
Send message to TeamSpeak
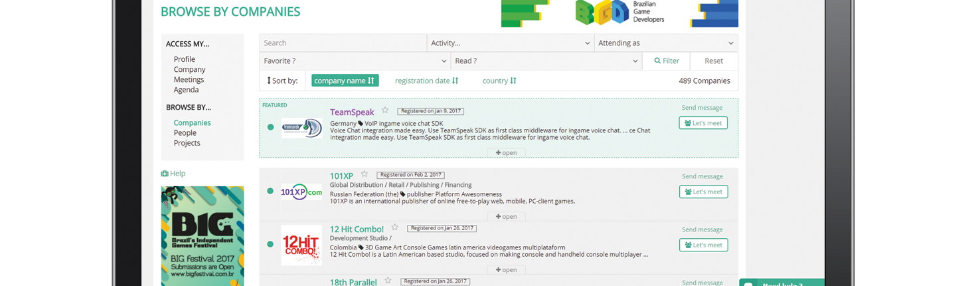tap(702, 108)
